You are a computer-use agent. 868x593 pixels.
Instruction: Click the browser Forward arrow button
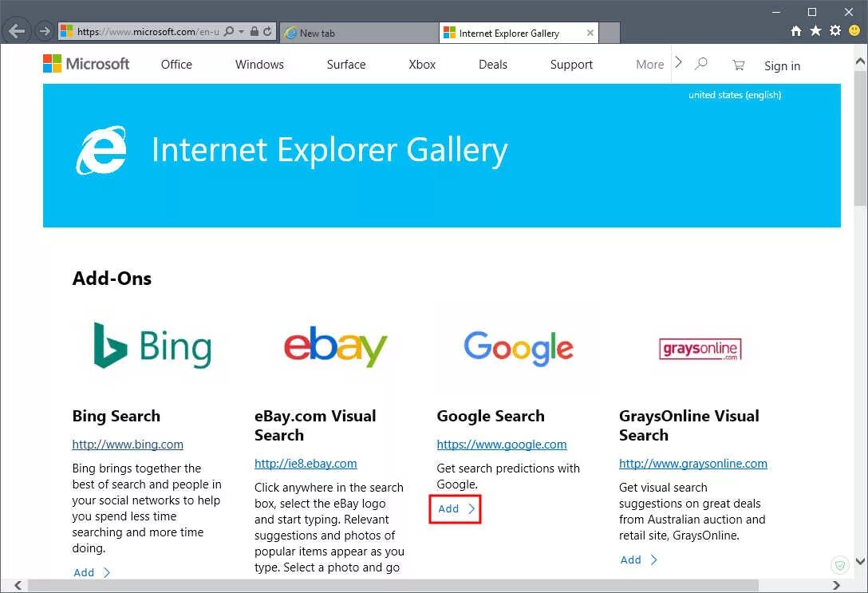45,31
